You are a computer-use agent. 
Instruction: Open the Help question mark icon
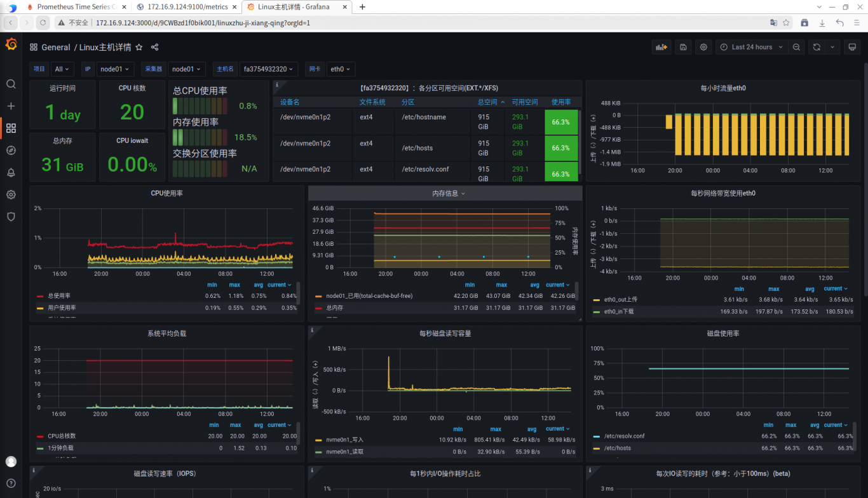pos(11,483)
